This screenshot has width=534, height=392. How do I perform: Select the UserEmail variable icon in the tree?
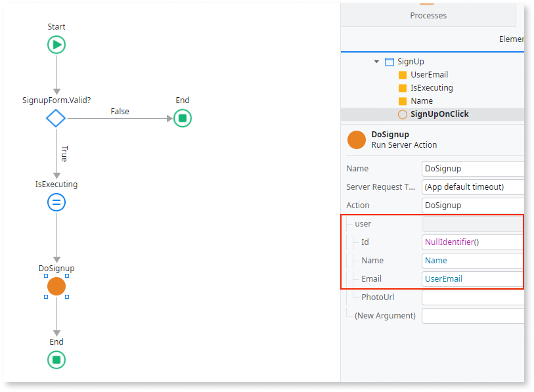(x=402, y=75)
